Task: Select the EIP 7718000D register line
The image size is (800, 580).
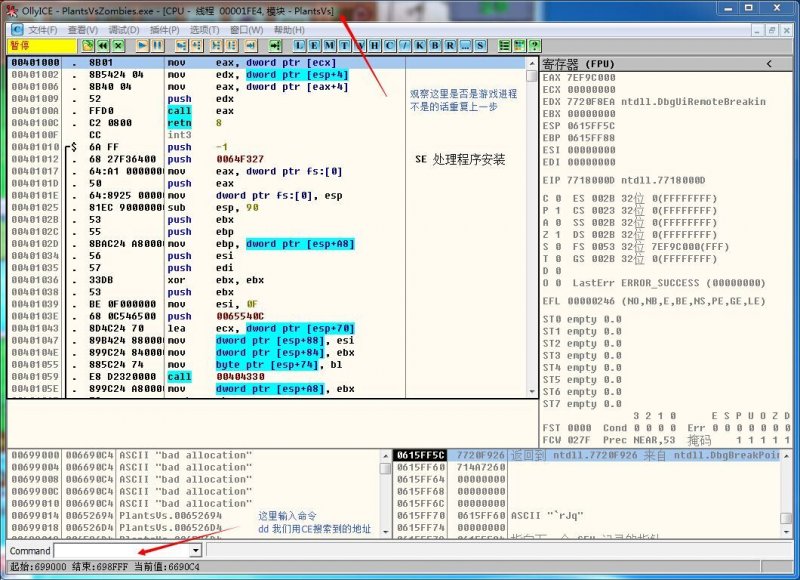Action: (x=624, y=181)
